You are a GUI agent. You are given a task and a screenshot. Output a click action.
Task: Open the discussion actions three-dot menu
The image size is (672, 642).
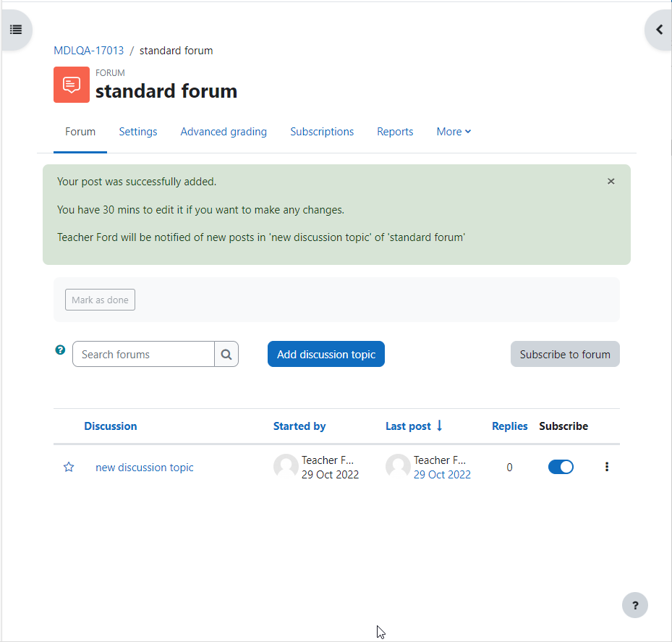coord(606,467)
